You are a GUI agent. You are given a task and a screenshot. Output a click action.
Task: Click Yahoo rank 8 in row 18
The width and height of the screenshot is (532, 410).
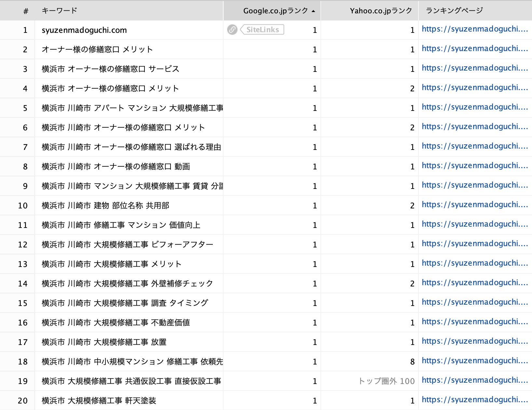[x=412, y=362]
